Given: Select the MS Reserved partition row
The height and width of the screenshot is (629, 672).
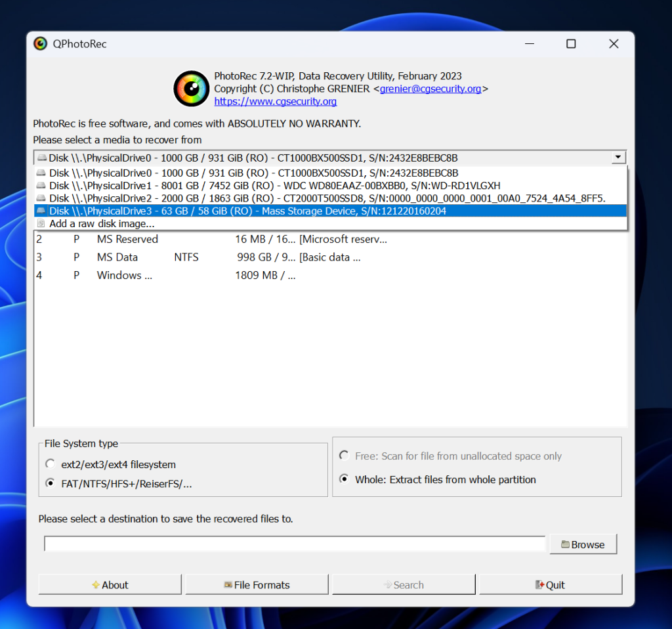Looking at the screenshot, I should tap(331, 239).
